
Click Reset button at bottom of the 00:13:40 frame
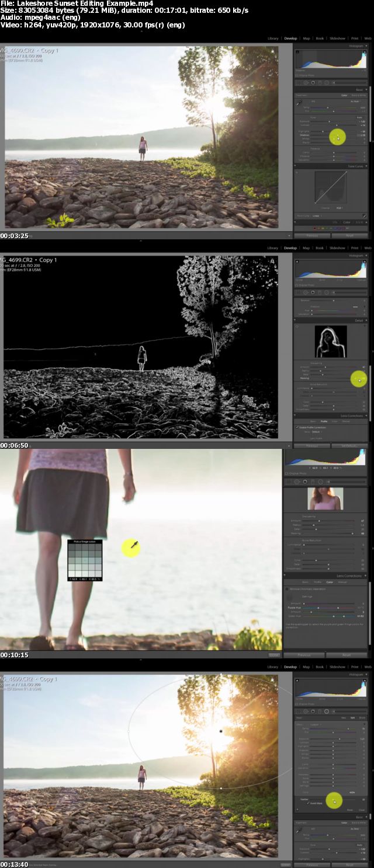pyautogui.click(x=349, y=865)
